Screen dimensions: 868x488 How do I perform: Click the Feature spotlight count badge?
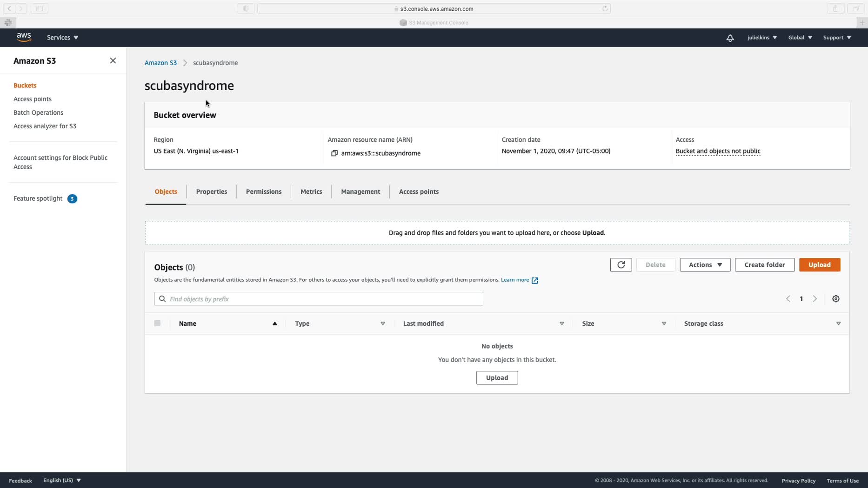tap(72, 199)
